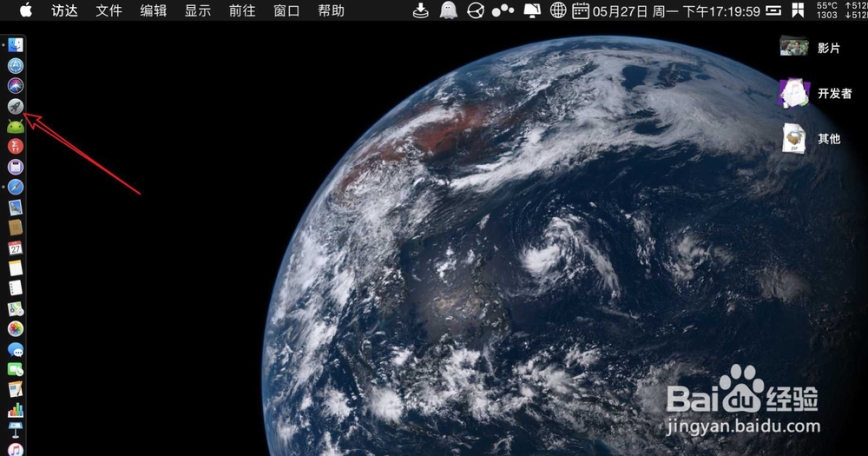Open Launchpad rocket icon in Dock
This screenshot has width=868, height=456.
[x=16, y=106]
